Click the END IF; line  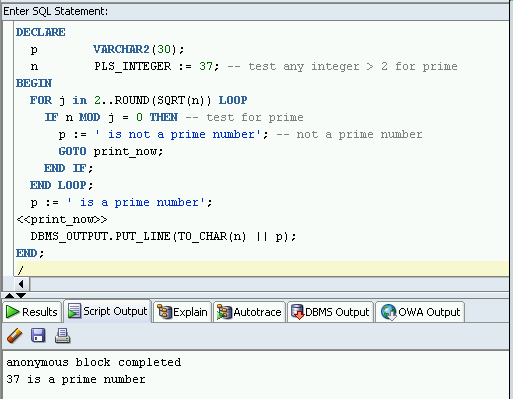(68, 168)
